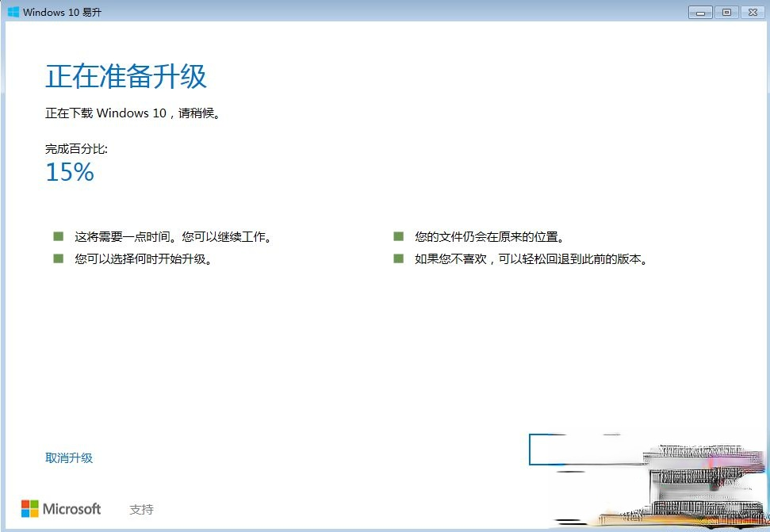Click the green bullet next to 您的文件仍会在原来的位置
This screenshot has height=532, width=770.
pos(397,235)
